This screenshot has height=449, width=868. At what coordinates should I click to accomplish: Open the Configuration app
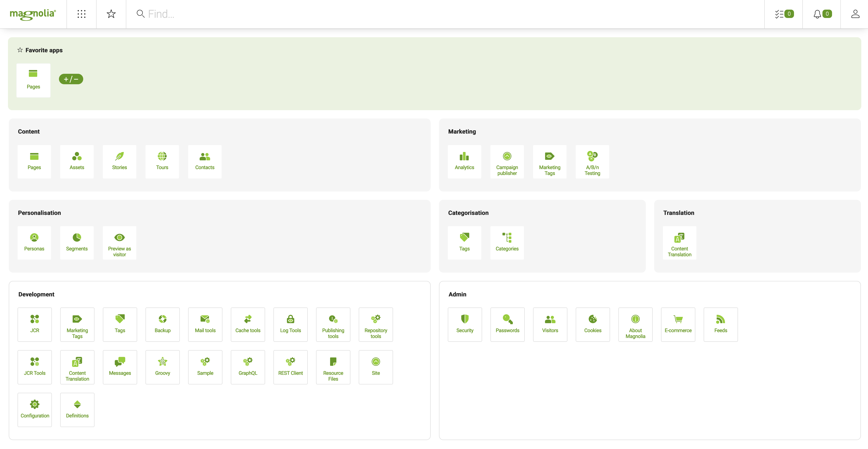point(35,410)
